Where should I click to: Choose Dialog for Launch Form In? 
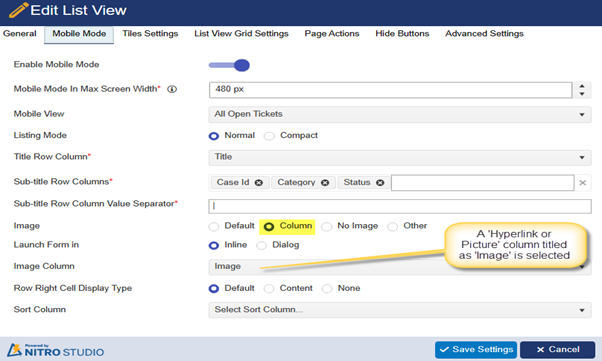[261, 245]
